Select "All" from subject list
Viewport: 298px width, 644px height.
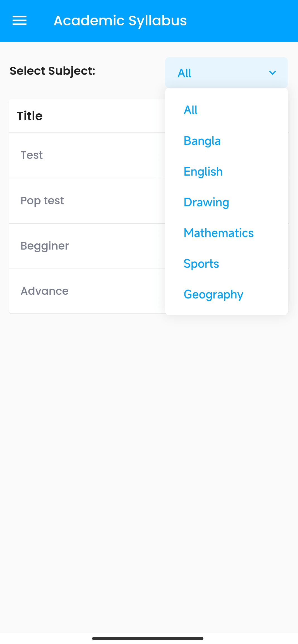tap(191, 110)
